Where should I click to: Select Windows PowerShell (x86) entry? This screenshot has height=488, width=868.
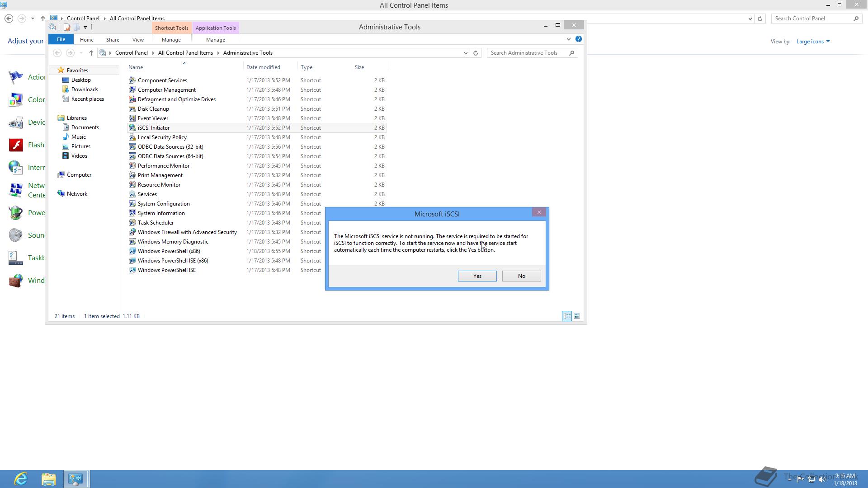click(x=169, y=251)
